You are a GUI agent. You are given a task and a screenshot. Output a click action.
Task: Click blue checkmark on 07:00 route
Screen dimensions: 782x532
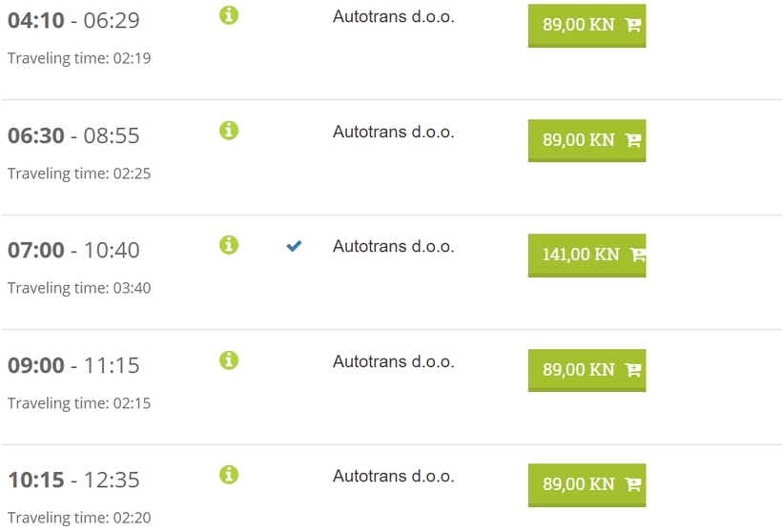point(295,246)
